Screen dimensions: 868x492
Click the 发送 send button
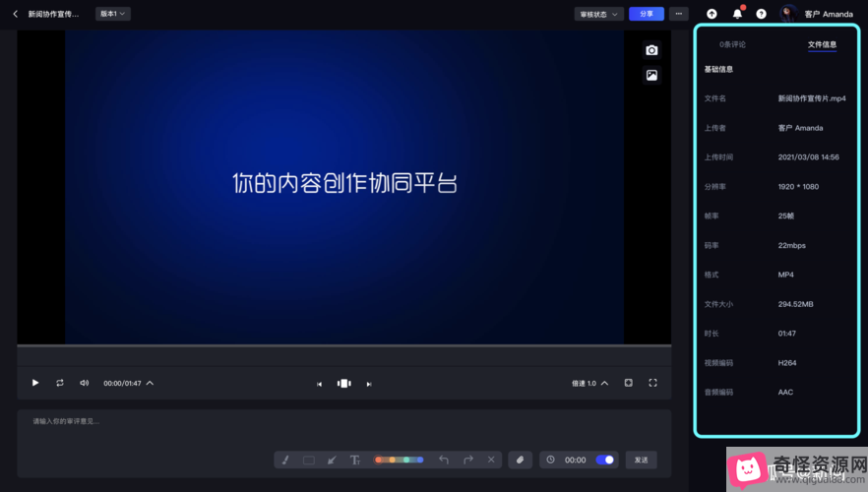[x=641, y=460]
